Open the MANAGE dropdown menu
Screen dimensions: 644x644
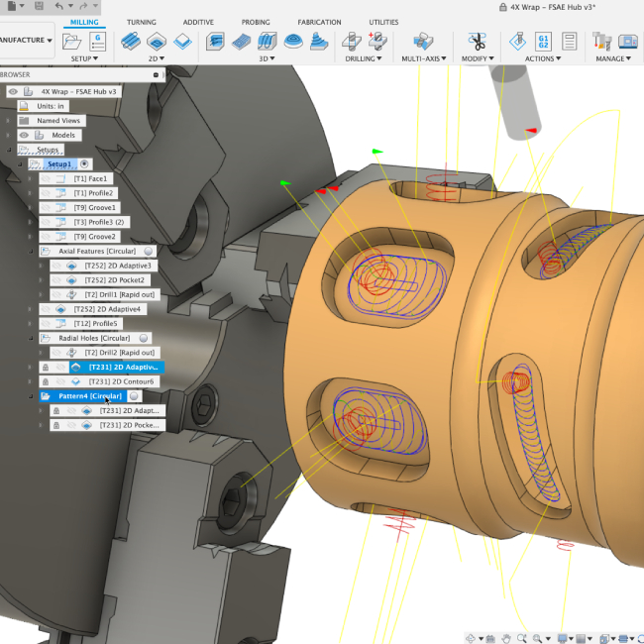(613, 58)
